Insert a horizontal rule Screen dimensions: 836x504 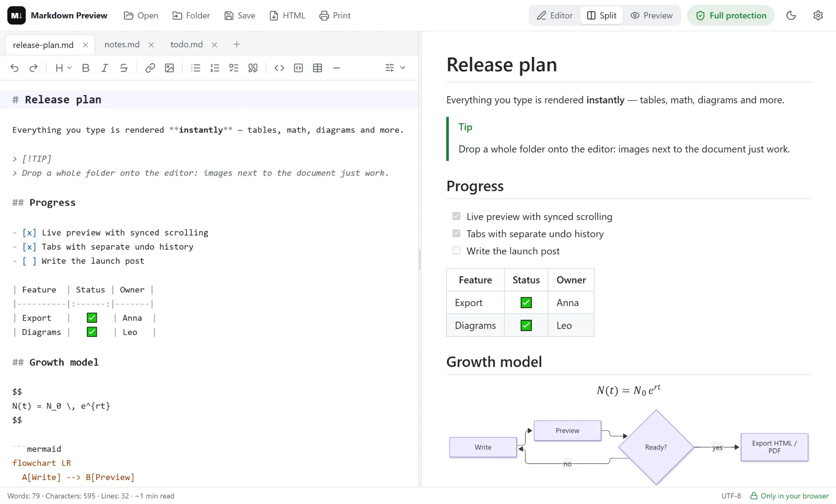point(336,68)
